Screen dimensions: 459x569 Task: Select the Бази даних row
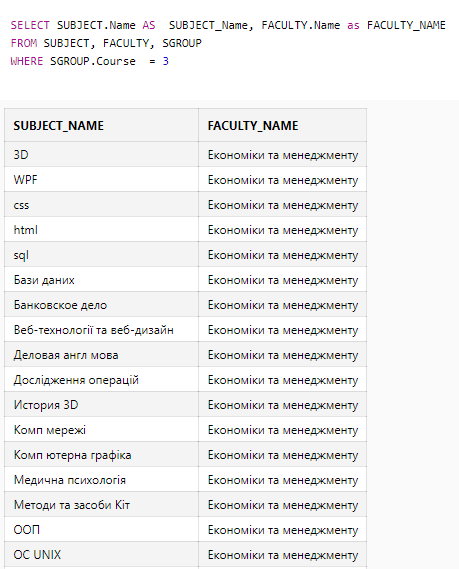click(x=185, y=280)
